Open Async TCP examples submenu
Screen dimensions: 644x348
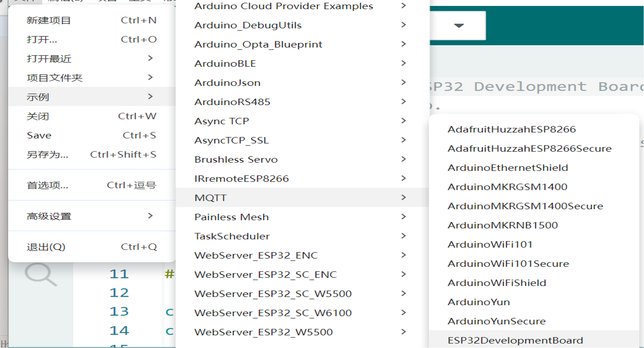[302, 121]
